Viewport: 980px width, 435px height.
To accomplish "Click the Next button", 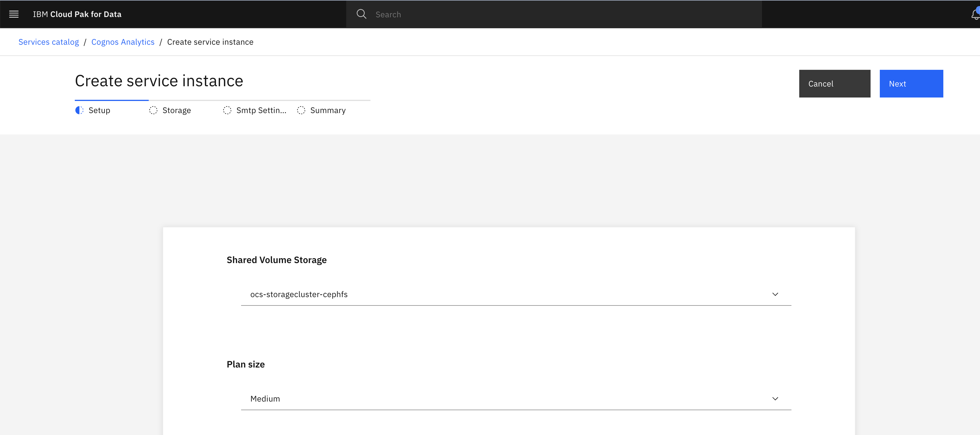I will pos(911,84).
